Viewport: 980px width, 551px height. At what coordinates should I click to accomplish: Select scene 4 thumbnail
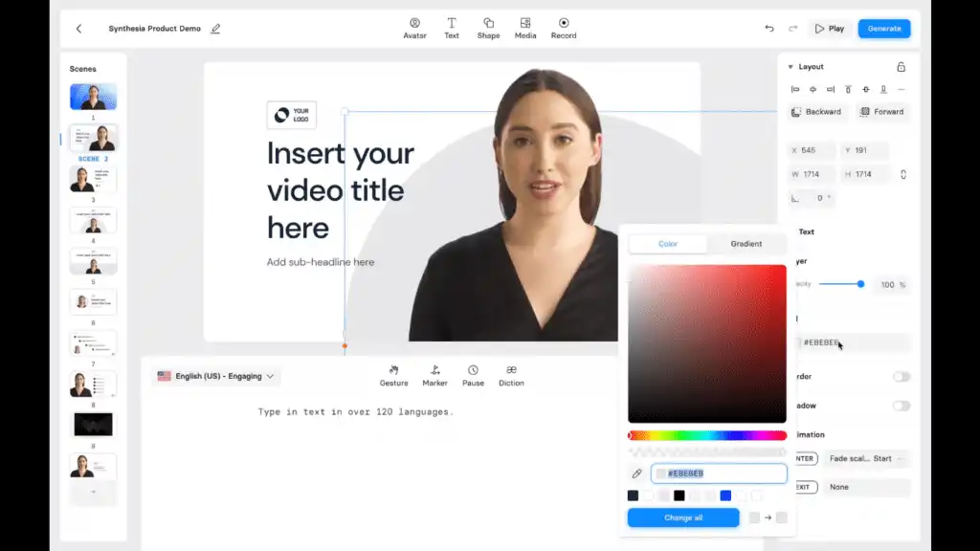93,221
